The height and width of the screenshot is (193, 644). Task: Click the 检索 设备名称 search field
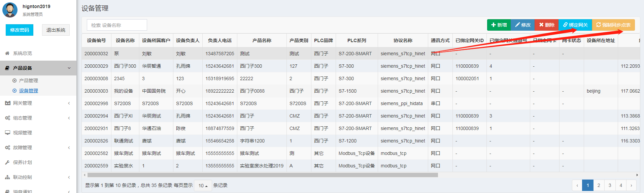coord(117,25)
